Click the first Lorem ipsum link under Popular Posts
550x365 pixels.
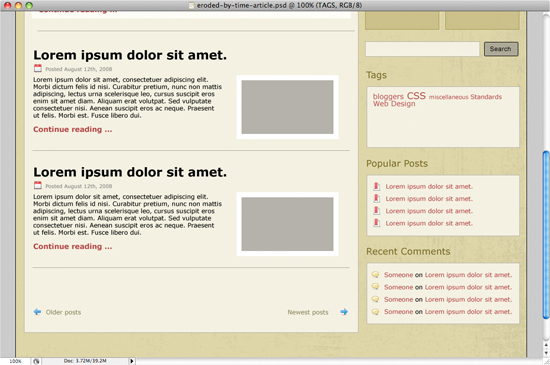click(x=429, y=187)
